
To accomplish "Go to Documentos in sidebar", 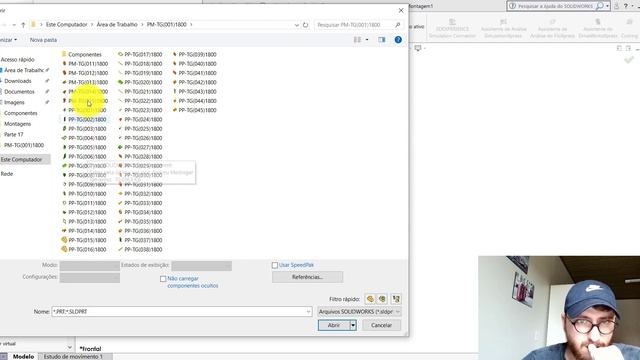I will point(19,91).
